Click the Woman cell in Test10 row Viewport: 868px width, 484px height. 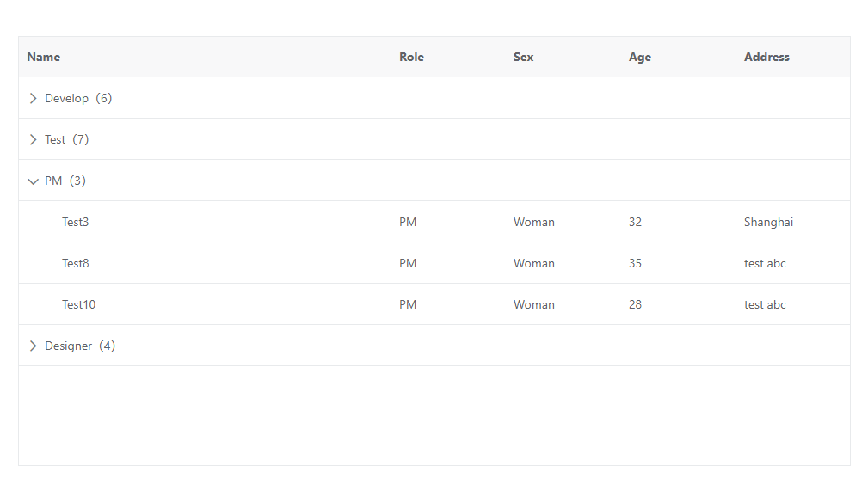click(534, 304)
